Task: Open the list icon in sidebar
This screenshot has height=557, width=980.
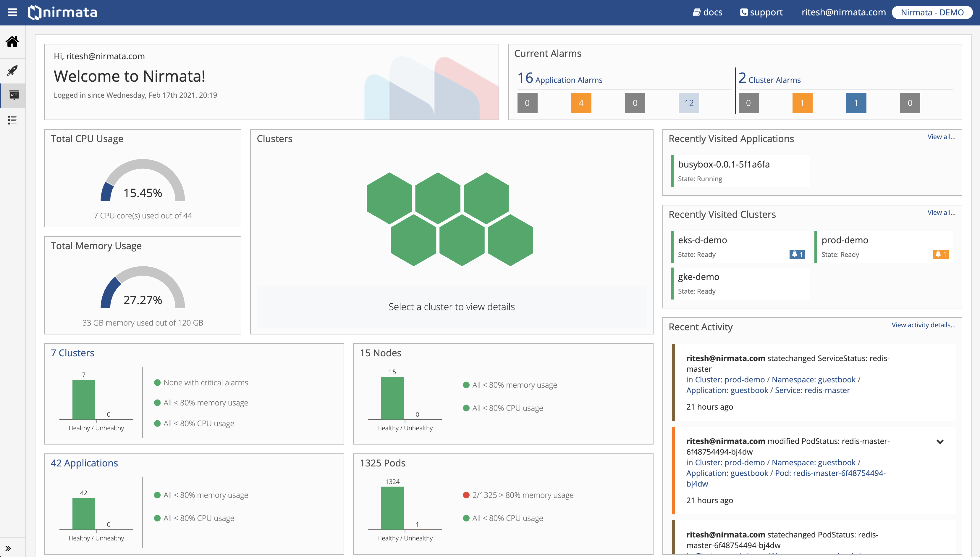Action: (x=12, y=120)
